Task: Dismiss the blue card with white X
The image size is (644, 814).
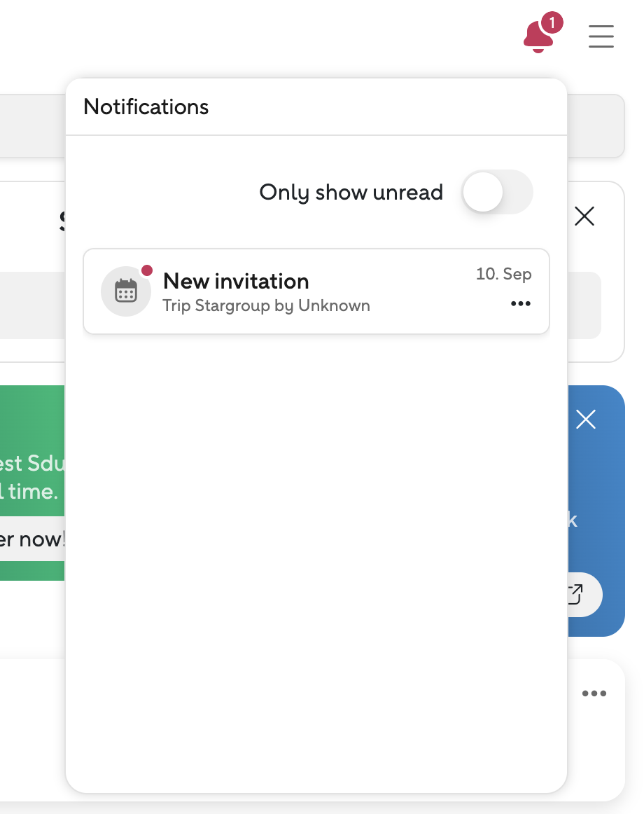Action: (x=585, y=420)
